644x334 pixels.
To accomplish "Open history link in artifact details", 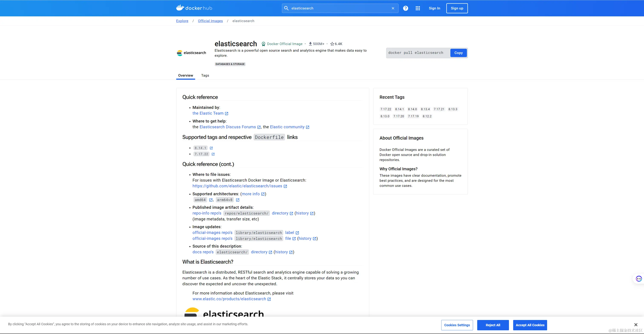I will [x=302, y=213].
